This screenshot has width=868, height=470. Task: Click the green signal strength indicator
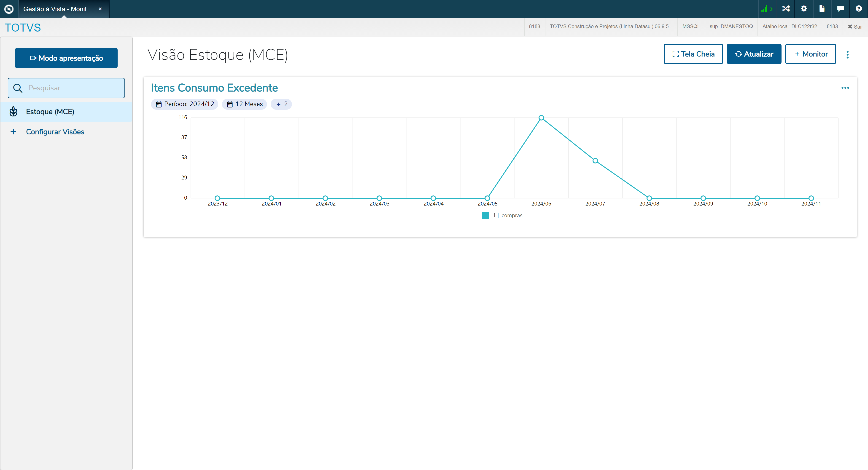click(767, 9)
